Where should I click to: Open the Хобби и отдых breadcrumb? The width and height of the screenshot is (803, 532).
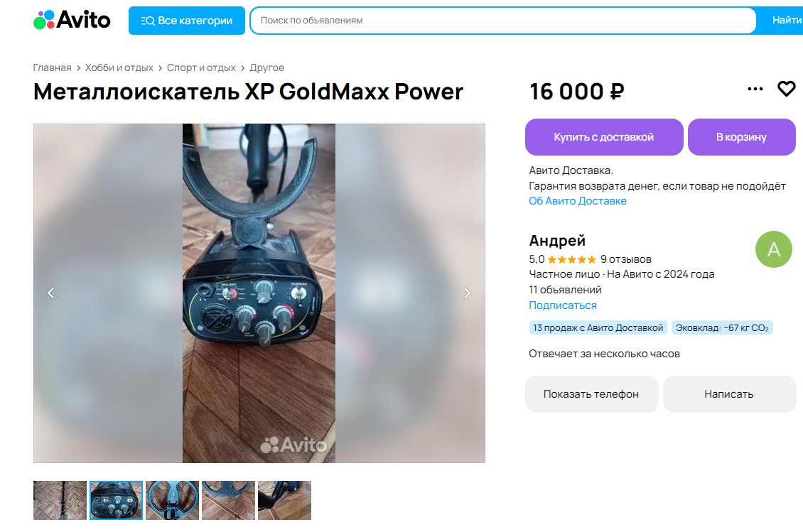tap(119, 67)
